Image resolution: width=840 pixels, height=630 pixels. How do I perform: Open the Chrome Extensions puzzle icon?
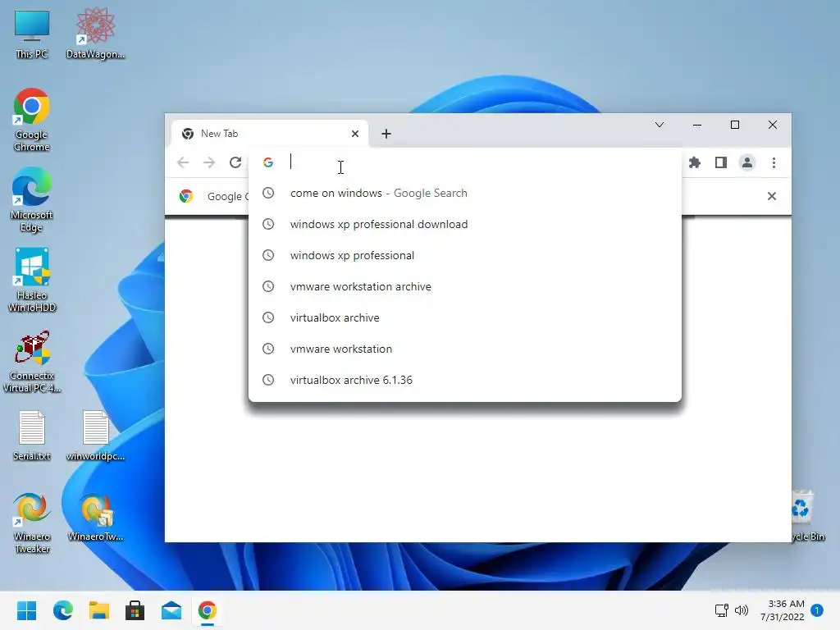click(695, 162)
